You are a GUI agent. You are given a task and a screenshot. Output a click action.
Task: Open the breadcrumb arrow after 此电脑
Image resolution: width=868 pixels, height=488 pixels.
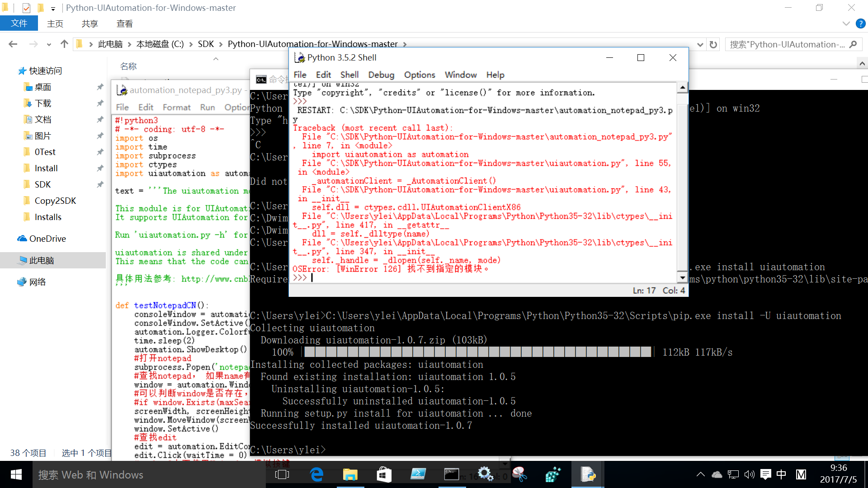(130, 44)
